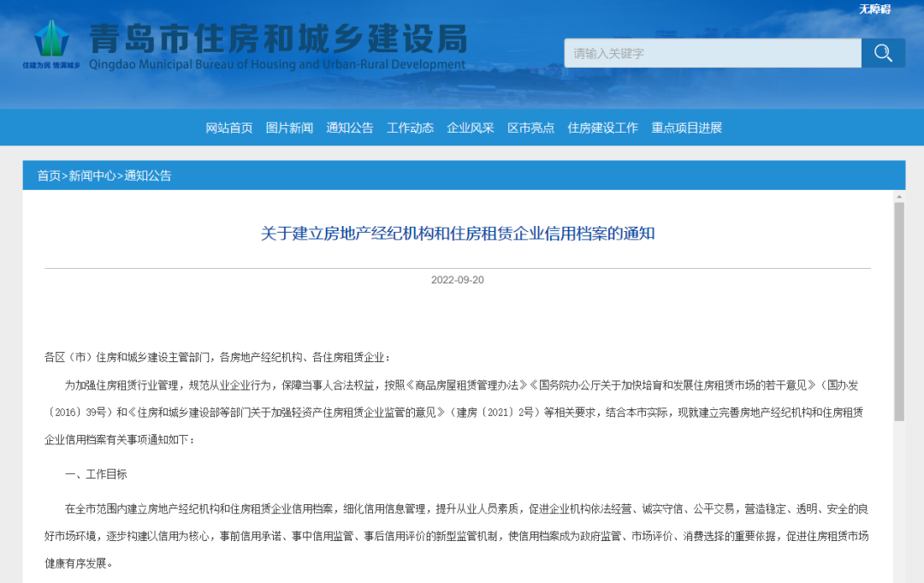The width and height of the screenshot is (924, 583).
Task: Select 区市亮点 in navigation
Action: pos(531,128)
